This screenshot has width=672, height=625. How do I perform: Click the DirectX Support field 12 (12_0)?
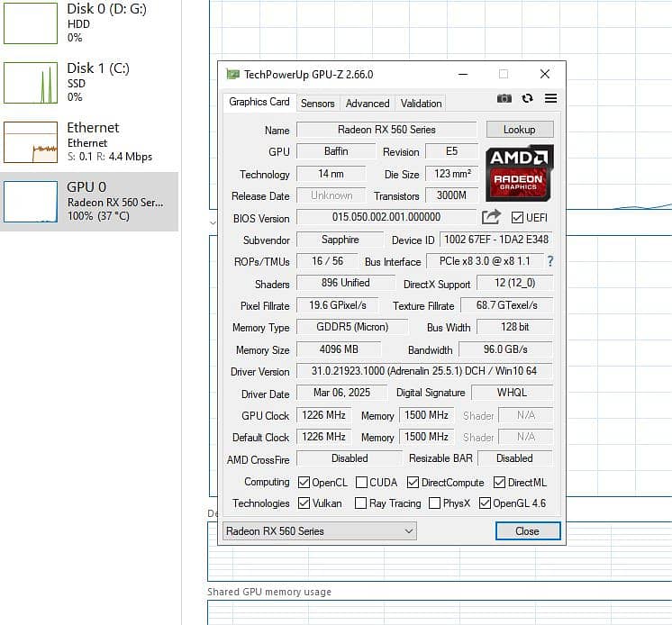tap(514, 283)
